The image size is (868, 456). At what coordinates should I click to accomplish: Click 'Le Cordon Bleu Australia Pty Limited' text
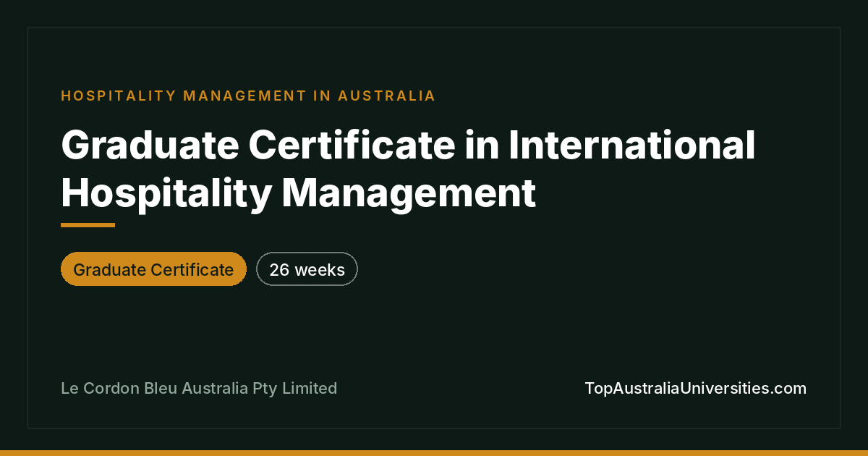point(199,388)
